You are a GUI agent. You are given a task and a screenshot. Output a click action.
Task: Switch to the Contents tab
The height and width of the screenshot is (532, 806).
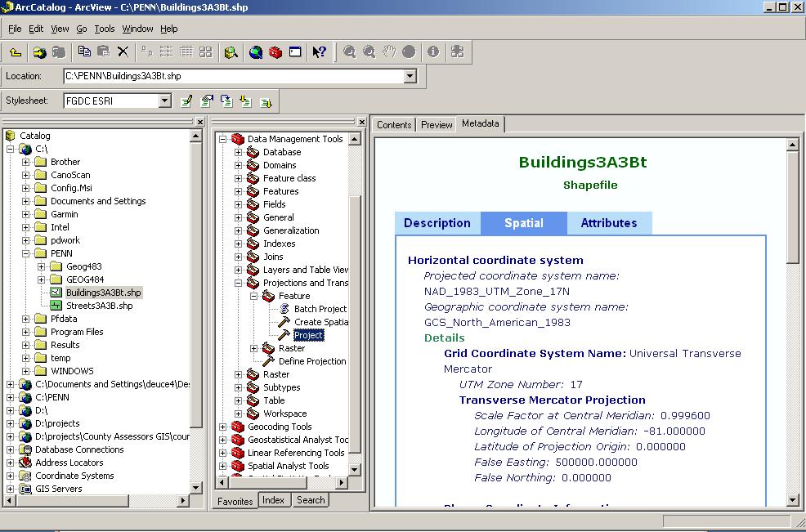coord(394,125)
